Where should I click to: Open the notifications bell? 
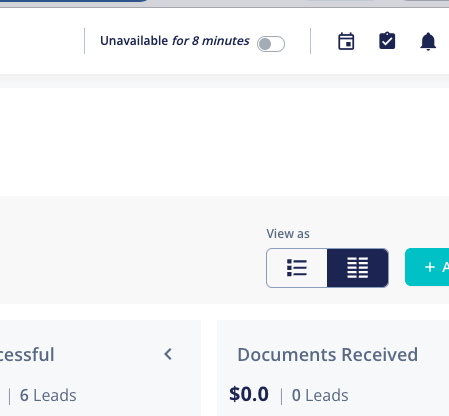[x=428, y=41]
